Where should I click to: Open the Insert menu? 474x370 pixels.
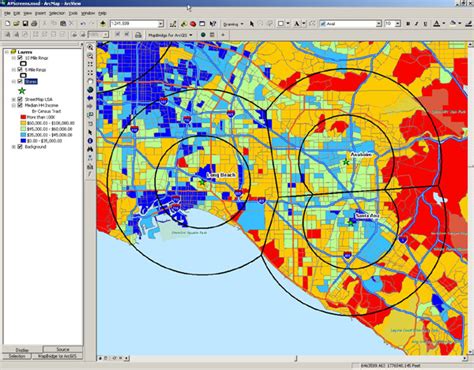(40, 13)
